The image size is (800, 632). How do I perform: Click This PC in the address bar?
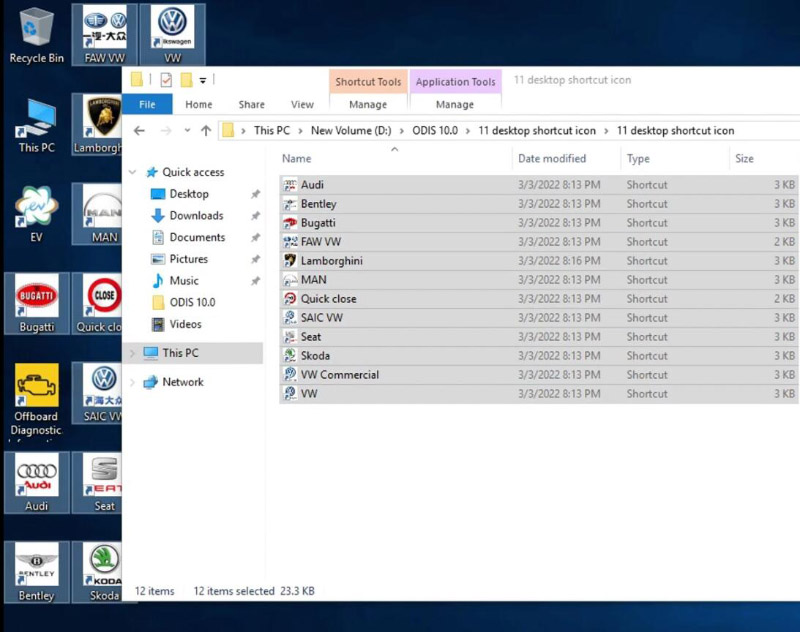coord(272,131)
